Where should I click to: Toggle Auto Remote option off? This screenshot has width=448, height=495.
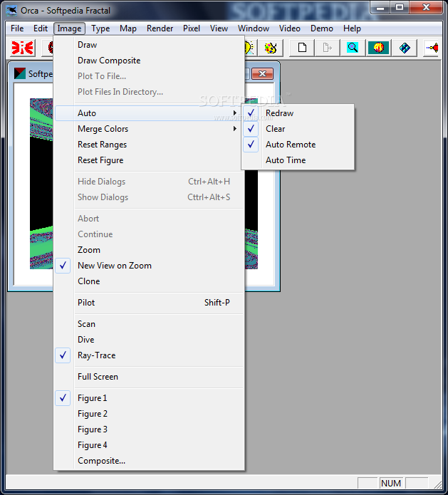[x=298, y=145]
